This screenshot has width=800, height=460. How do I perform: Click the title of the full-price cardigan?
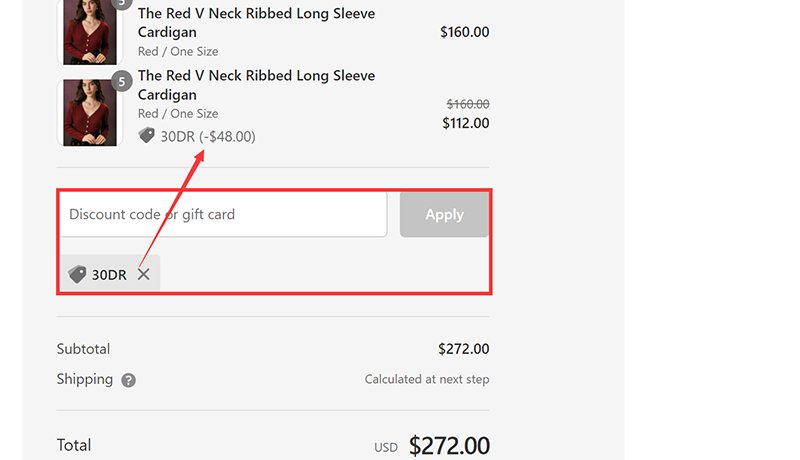click(x=256, y=23)
